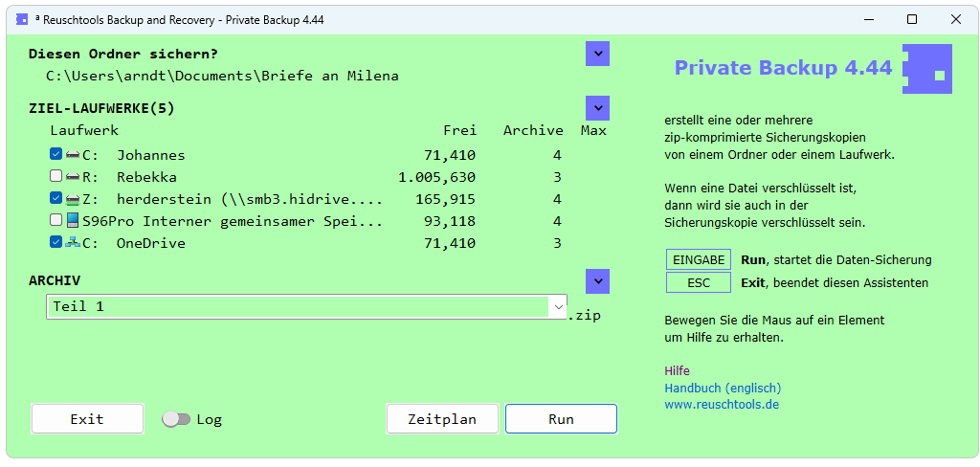The image size is (980, 467).
Task: Click the 'Private Backup 4.44' title text
Action: pyautogui.click(x=783, y=68)
